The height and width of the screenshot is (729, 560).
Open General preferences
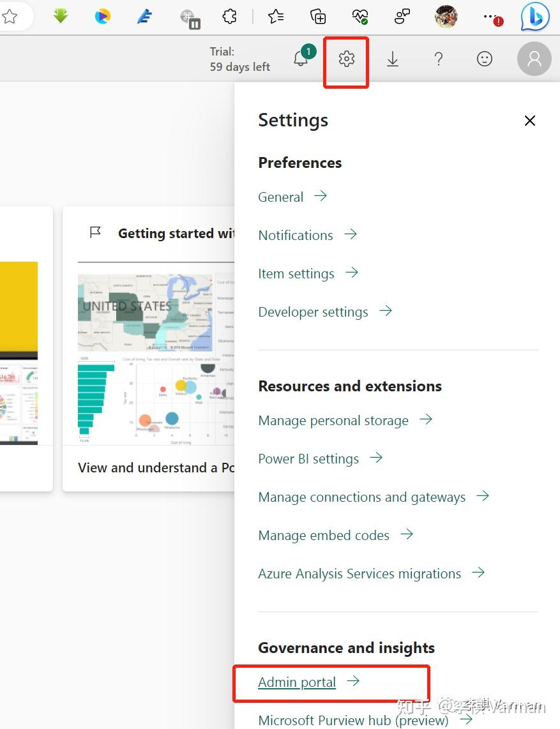[281, 197]
